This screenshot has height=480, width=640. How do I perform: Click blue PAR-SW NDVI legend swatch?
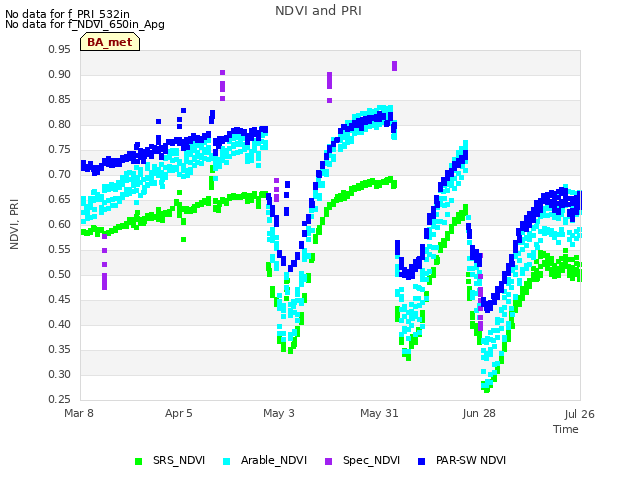tap(422, 461)
